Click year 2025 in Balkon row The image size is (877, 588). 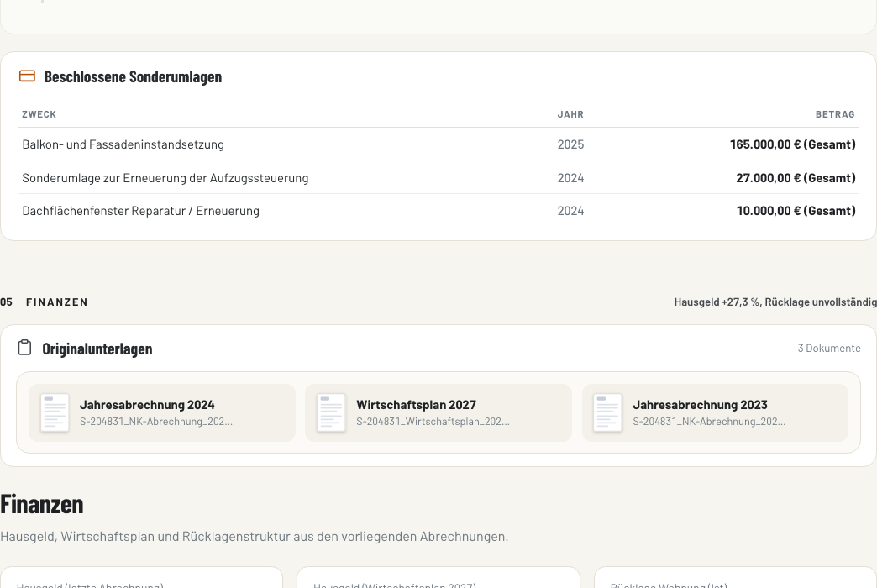[570, 144]
